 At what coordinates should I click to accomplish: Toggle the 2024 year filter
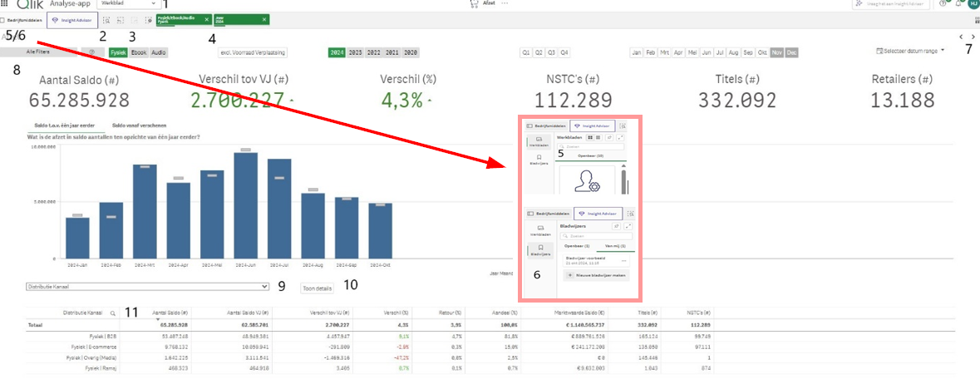click(337, 52)
